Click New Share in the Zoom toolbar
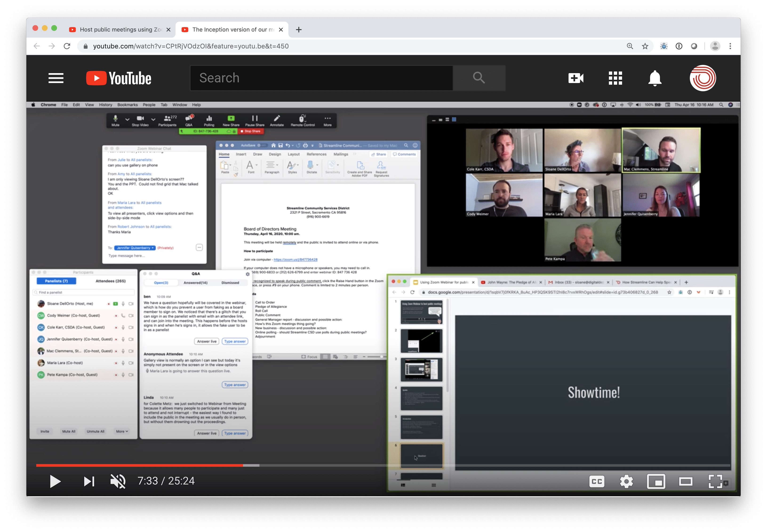The width and height of the screenshot is (767, 532). pos(231,121)
